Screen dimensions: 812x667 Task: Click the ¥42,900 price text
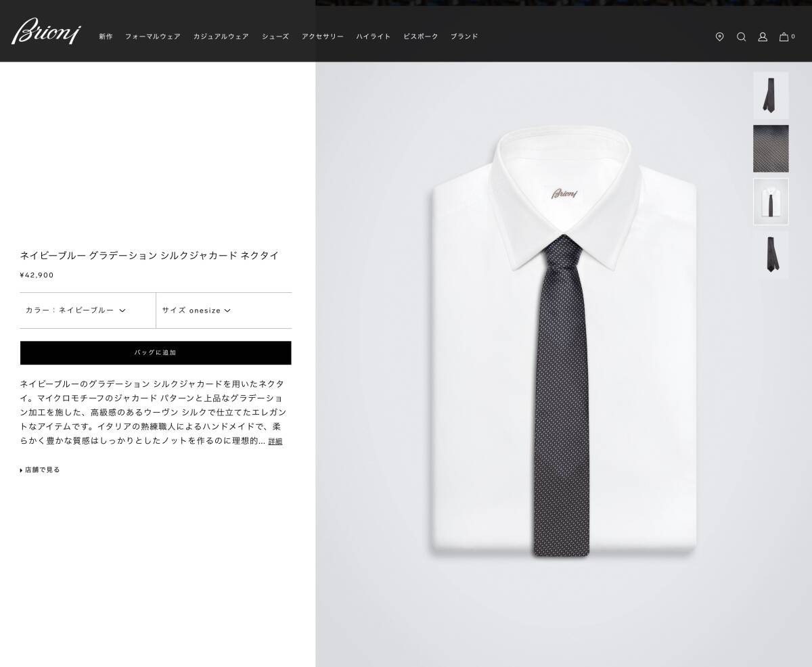click(x=37, y=275)
